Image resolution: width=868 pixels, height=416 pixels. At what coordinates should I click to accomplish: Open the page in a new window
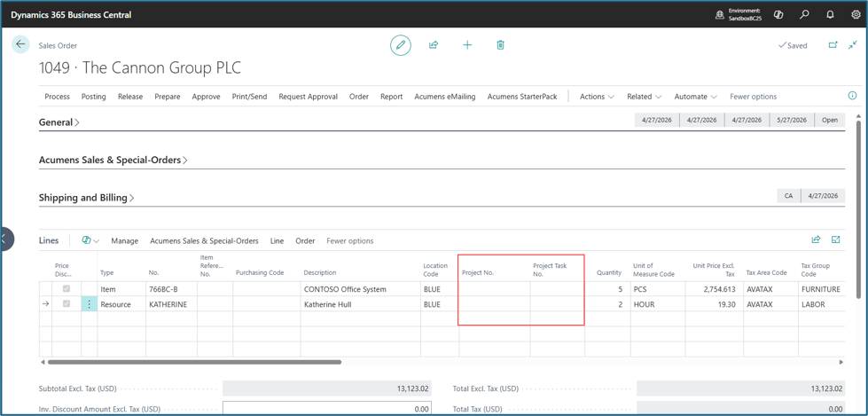click(833, 45)
